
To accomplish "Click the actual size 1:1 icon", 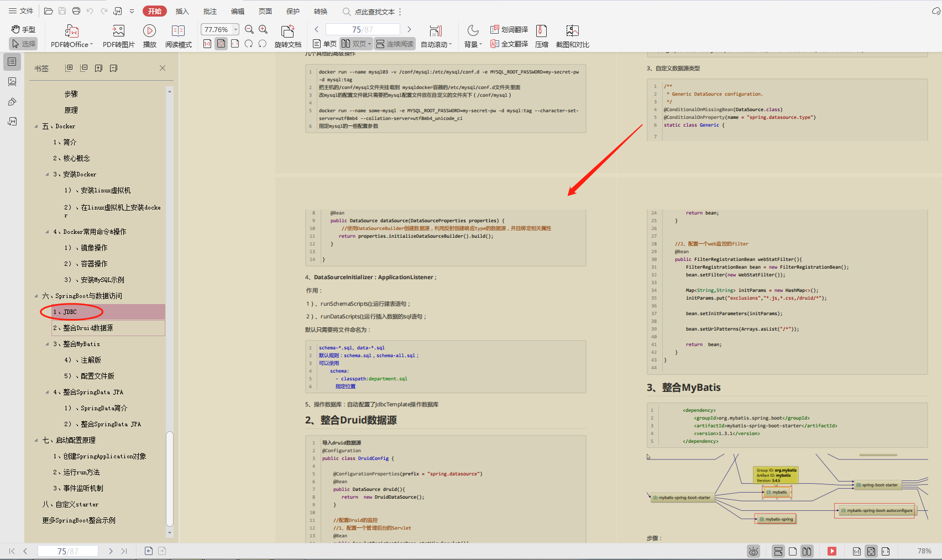I will pyautogui.click(x=207, y=44).
